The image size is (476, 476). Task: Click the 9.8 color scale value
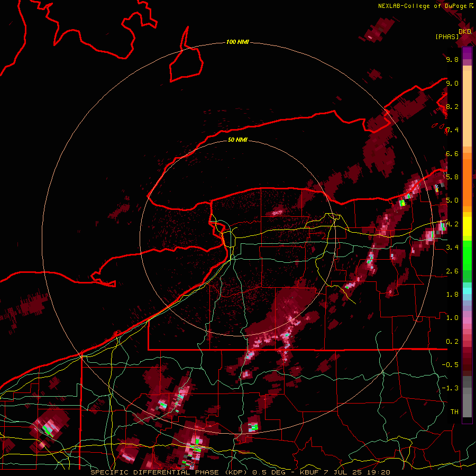point(452,60)
